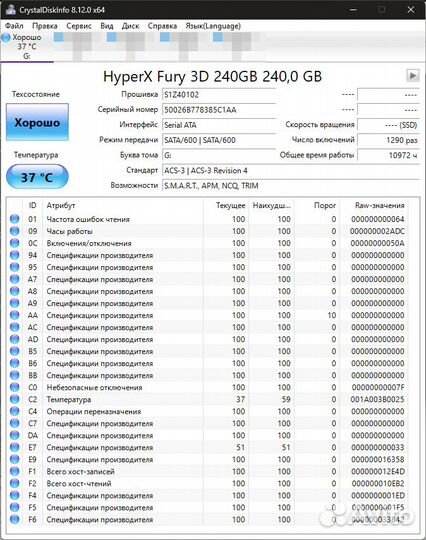426x540 pixels.
Task: Click the 37 °C temperature button
Action: [x=37, y=177]
